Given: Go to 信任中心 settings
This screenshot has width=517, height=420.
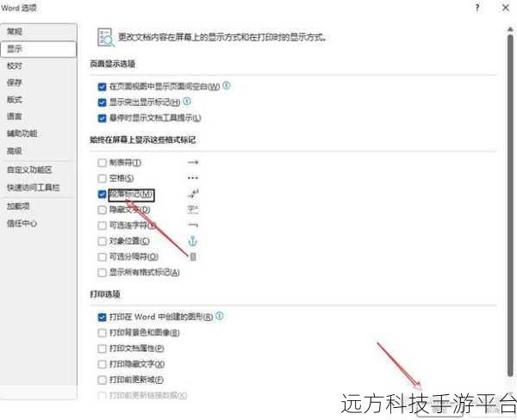Looking at the screenshot, I should coord(38,224).
